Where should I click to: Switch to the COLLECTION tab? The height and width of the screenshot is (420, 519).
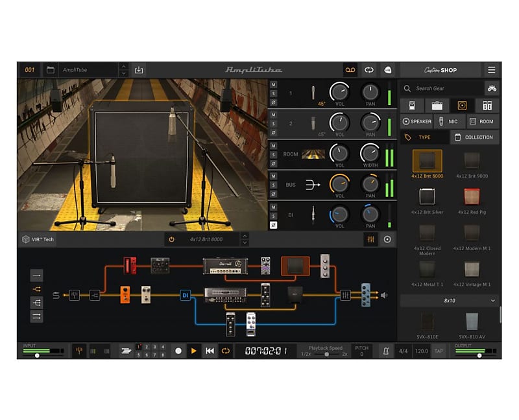474,137
